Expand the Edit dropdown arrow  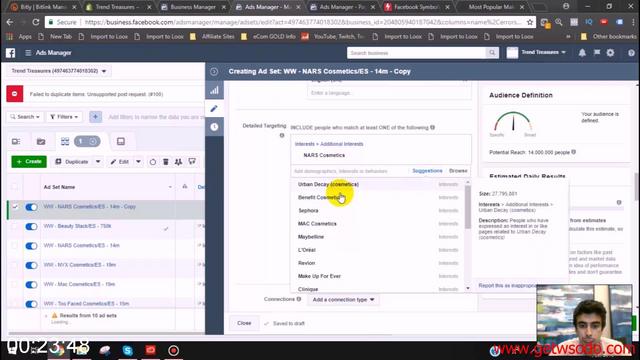138,162
